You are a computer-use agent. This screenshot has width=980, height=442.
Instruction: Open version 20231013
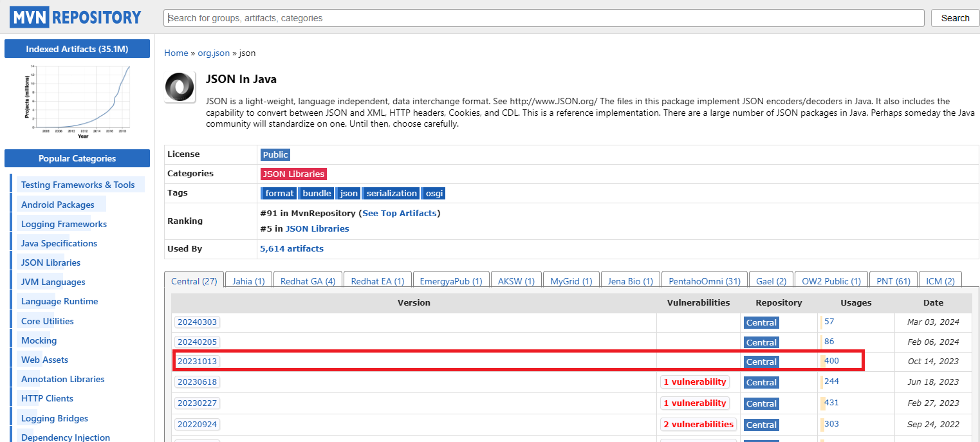click(x=197, y=362)
